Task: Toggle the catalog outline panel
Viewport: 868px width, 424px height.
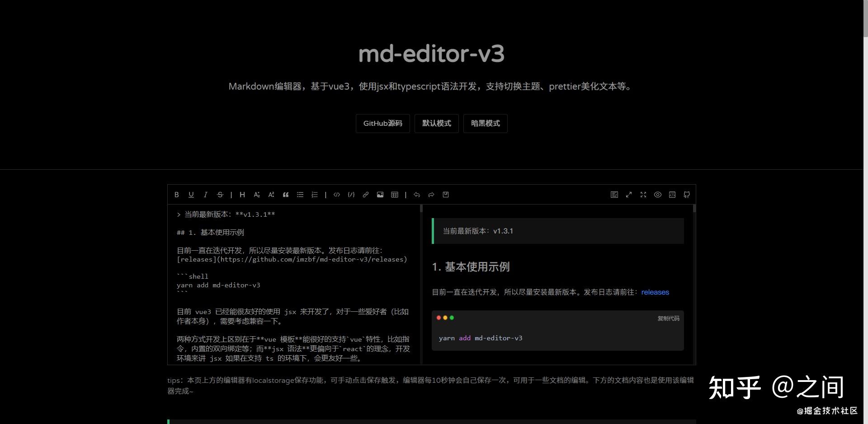Action: click(x=614, y=195)
